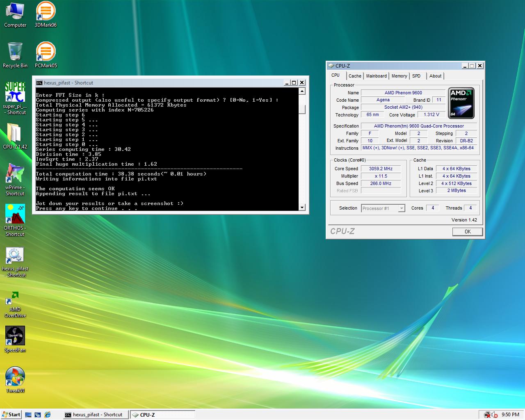Minimize the CPU-Z window
525x420 pixels.
pyautogui.click(x=465, y=66)
